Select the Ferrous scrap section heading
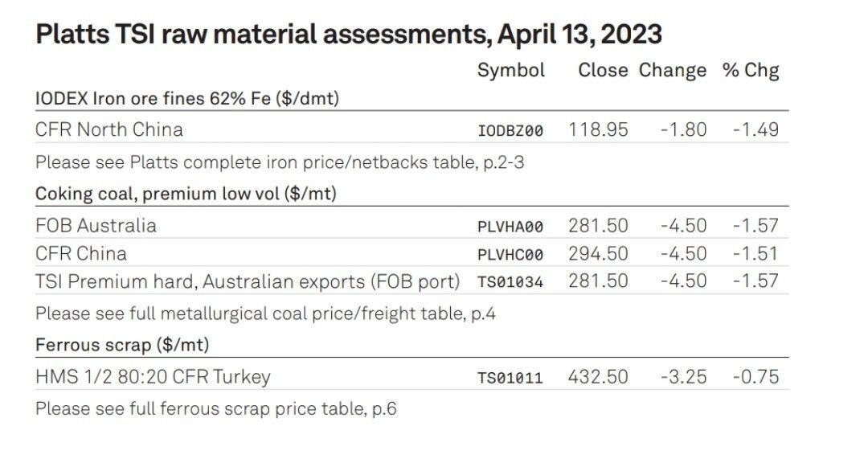 tap(122, 345)
